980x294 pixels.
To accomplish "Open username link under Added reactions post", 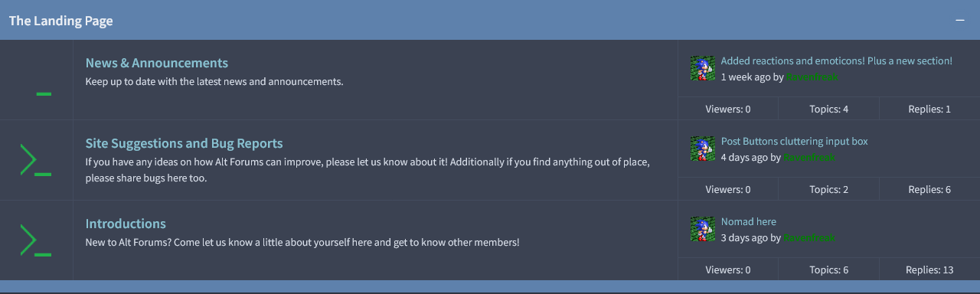I will 812,77.
